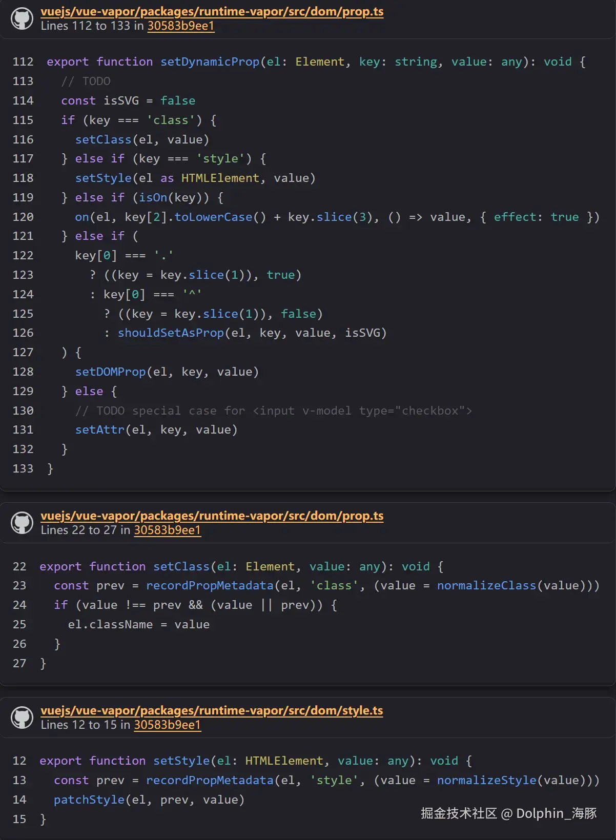
Task: Click TODO special case checkbox comment
Action: point(274,411)
